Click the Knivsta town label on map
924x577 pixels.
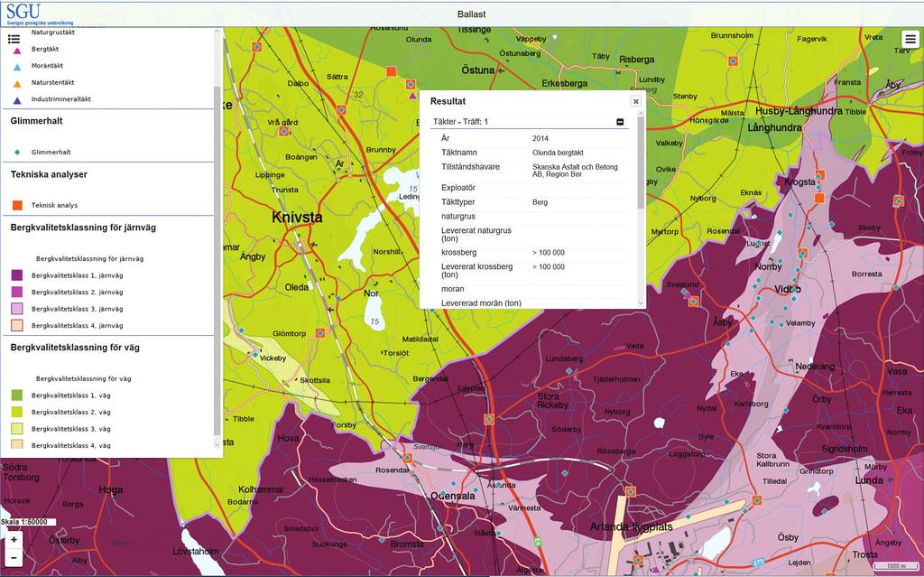pyautogui.click(x=297, y=217)
